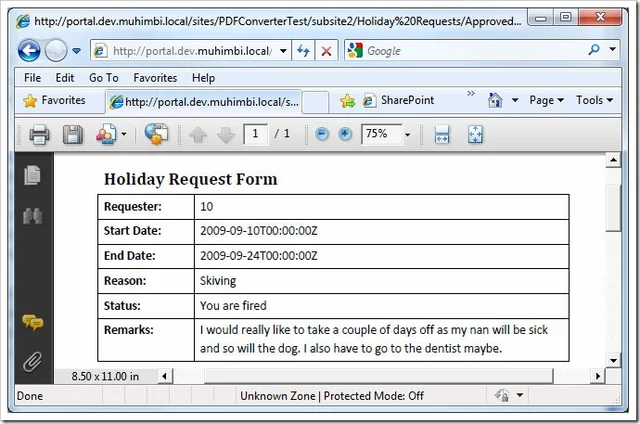
Task: Click Unknown Zone Protected Mode status text
Action: click(332, 396)
